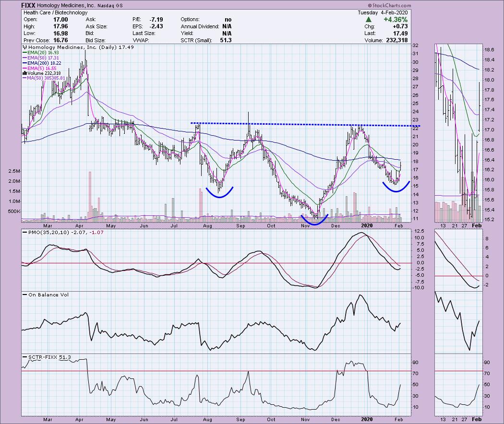The height and width of the screenshot is (424, 504).
Task: Click the green up-triangle price change icon
Action: [x=369, y=20]
